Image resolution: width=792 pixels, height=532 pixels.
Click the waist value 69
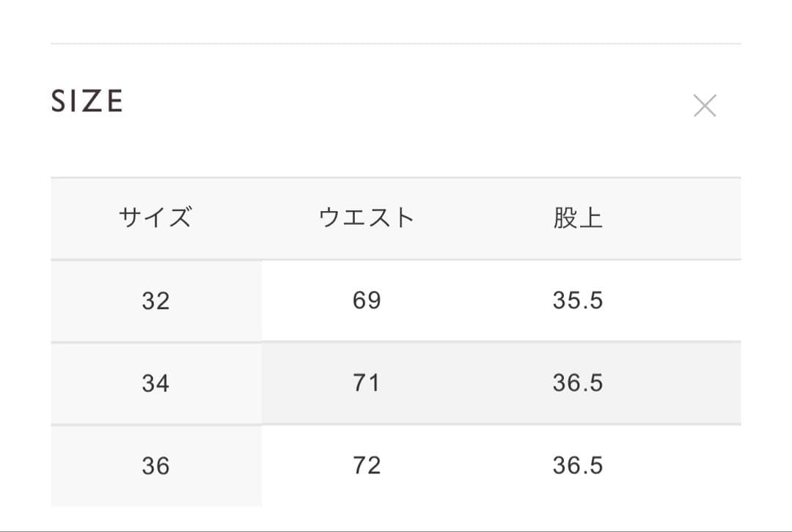pos(367,300)
